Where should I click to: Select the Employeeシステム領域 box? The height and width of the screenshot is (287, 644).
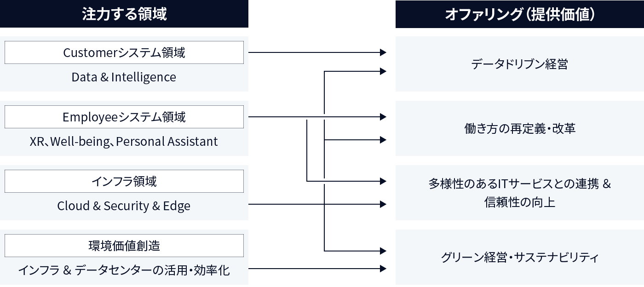coord(124,117)
